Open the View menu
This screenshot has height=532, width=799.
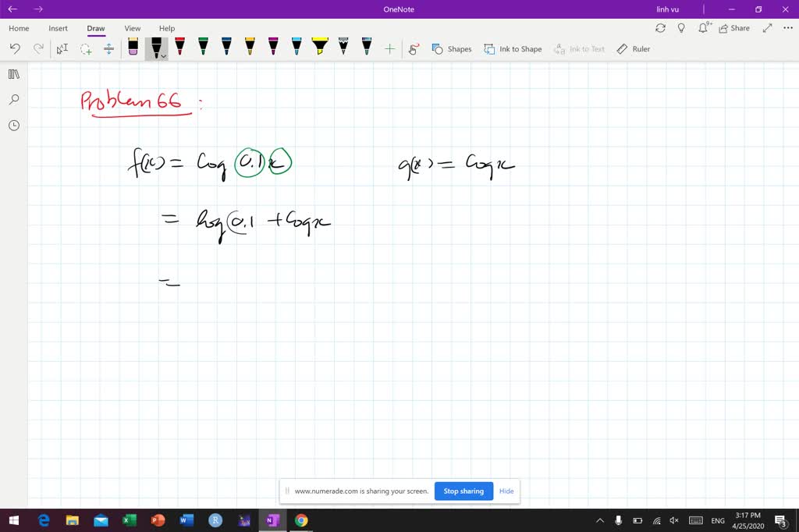point(132,28)
